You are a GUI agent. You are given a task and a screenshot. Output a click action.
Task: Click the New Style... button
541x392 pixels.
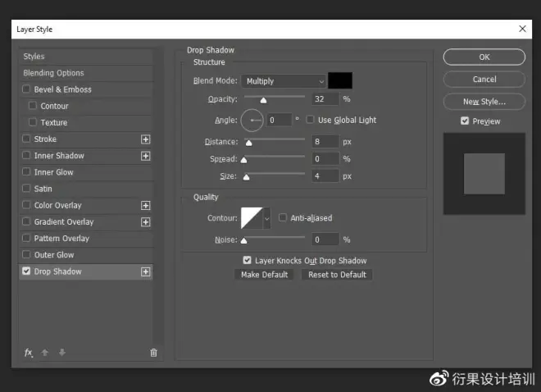(484, 102)
